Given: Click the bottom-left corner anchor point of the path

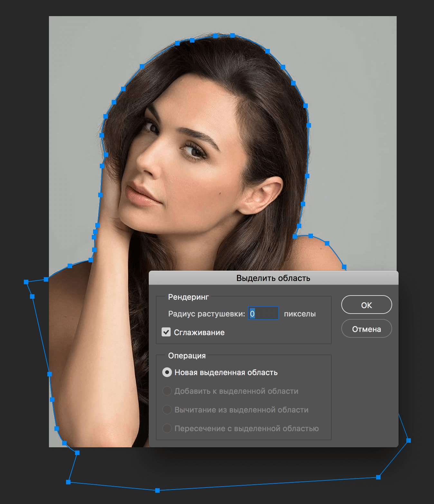Looking at the screenshot, I should point(68,482).
